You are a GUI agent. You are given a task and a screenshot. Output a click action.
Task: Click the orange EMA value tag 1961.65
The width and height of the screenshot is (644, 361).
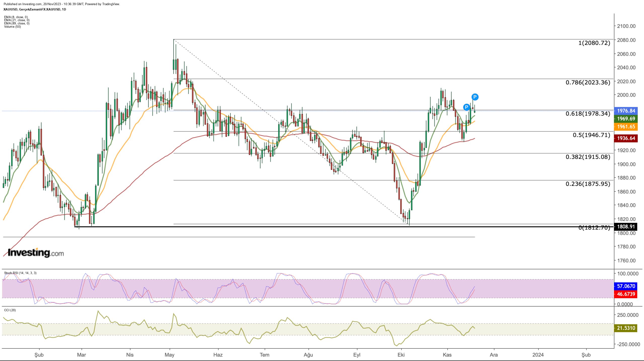point(626,127)
